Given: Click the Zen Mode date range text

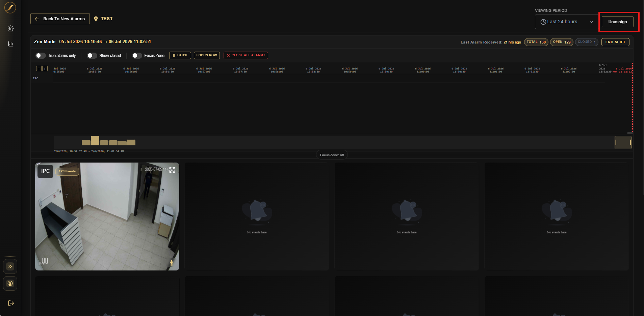Looking at the screenshot, I should click(x=105, y=42).
